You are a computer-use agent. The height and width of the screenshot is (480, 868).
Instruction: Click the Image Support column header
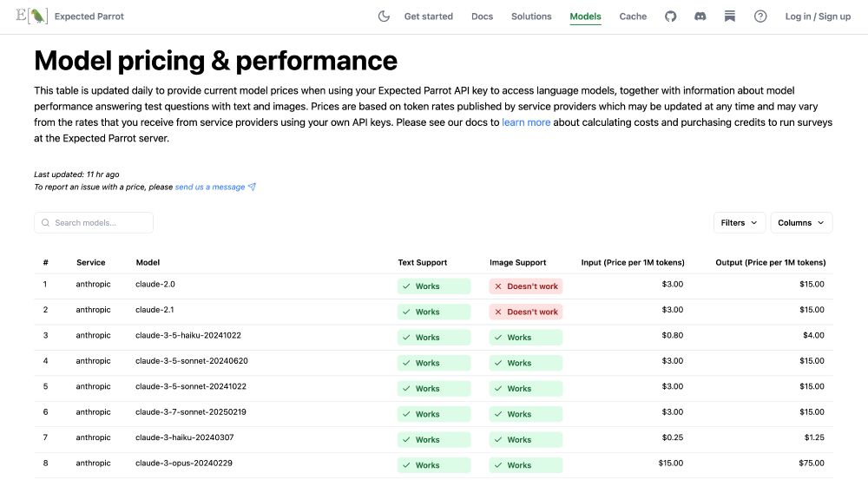click(517, 262)
